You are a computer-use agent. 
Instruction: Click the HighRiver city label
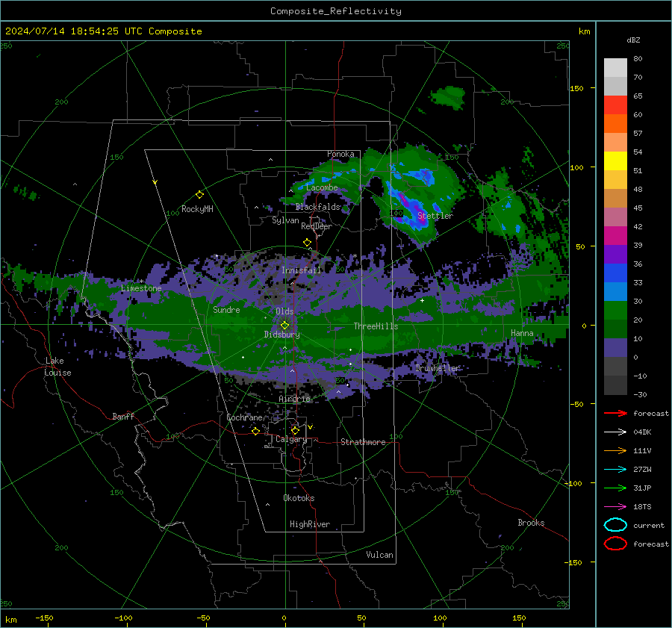pos(310,524)
